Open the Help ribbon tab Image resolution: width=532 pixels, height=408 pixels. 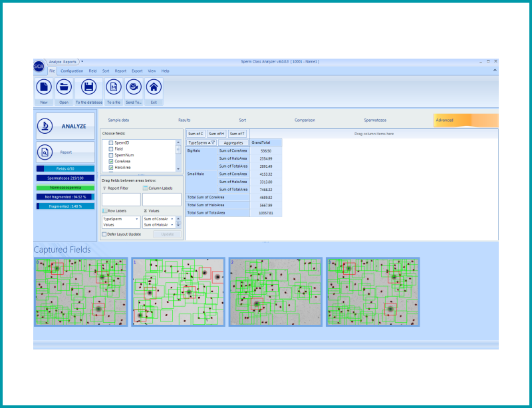[165, 71]
